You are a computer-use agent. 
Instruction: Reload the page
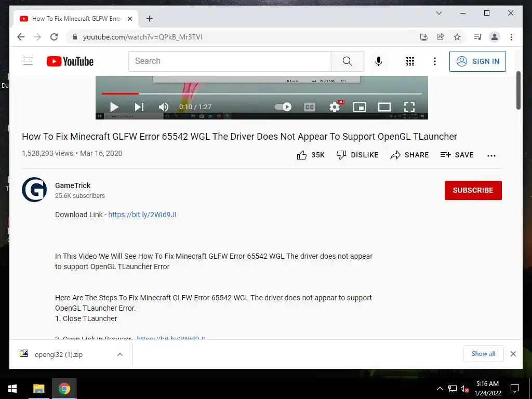coord(54,37)
